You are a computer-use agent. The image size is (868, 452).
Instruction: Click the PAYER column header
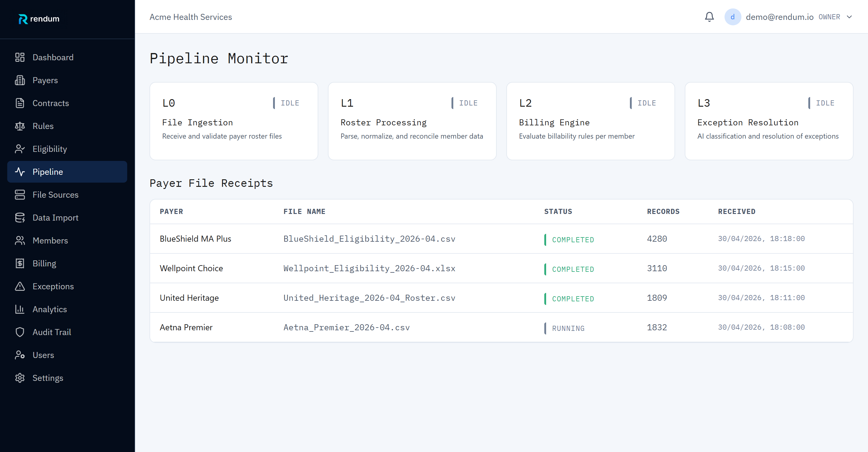171,212
